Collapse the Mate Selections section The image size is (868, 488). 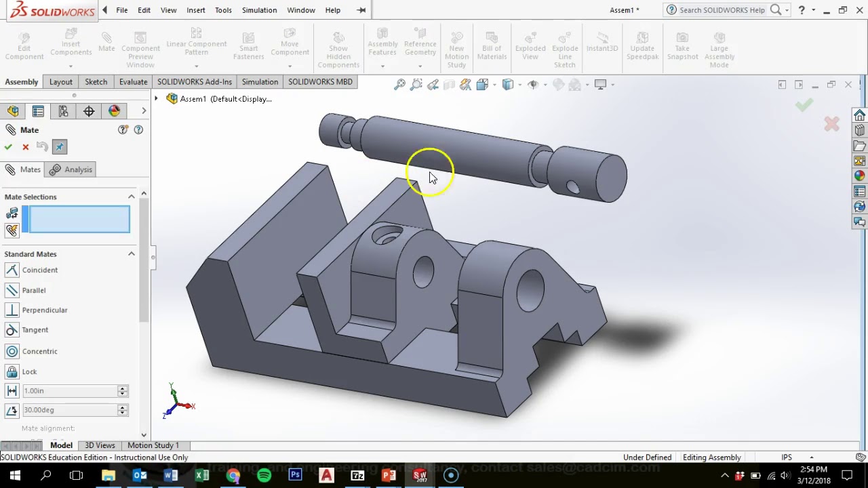click(x=132, y=197)
